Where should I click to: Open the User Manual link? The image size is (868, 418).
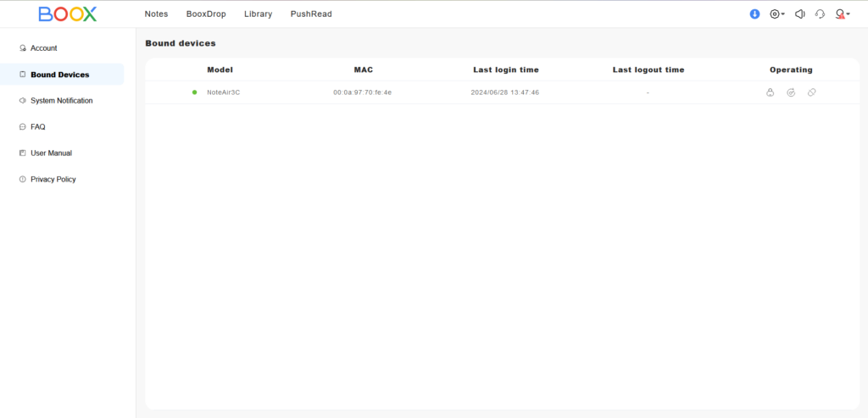(51, 153)
